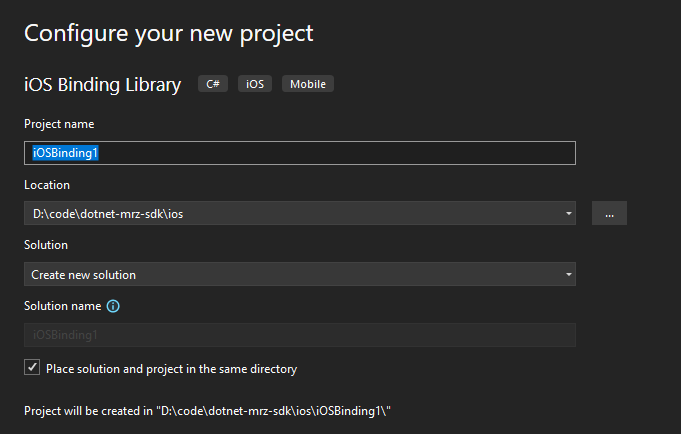Click the "Place solution and project" label text
The image size is (681, 434).
171,369
